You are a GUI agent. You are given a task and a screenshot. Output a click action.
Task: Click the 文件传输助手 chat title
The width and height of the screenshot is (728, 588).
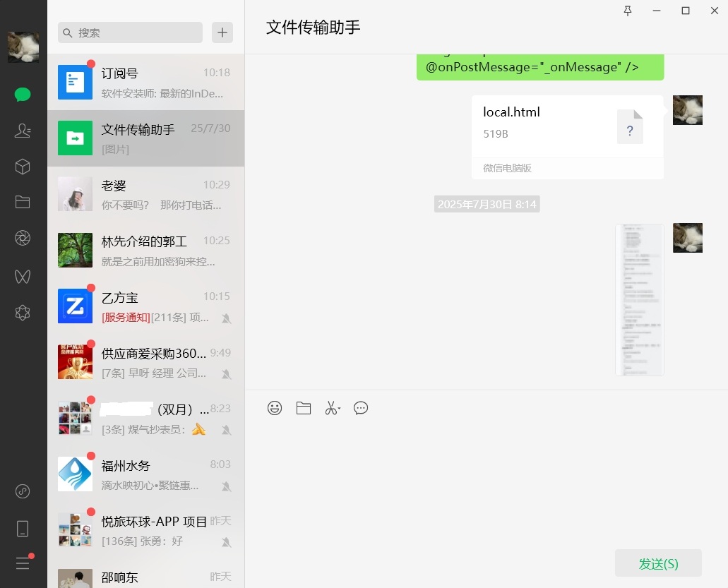pos(313,28)
